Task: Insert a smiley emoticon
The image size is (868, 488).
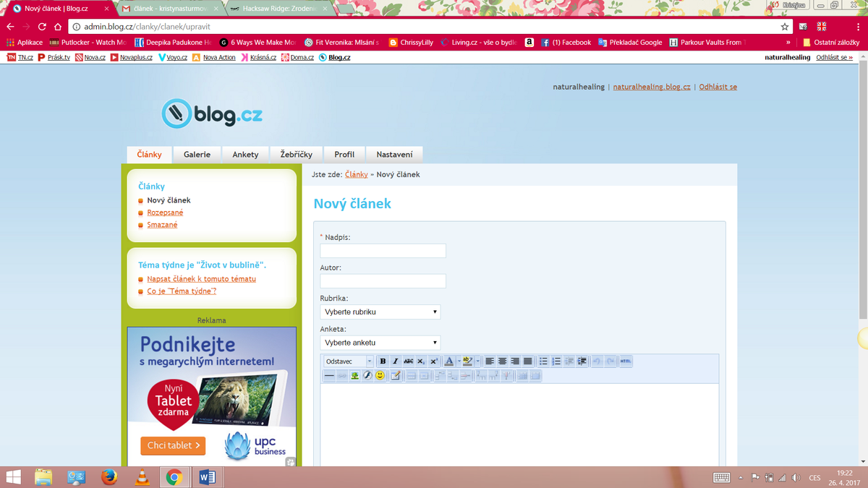Action: [x=380, y=376]
